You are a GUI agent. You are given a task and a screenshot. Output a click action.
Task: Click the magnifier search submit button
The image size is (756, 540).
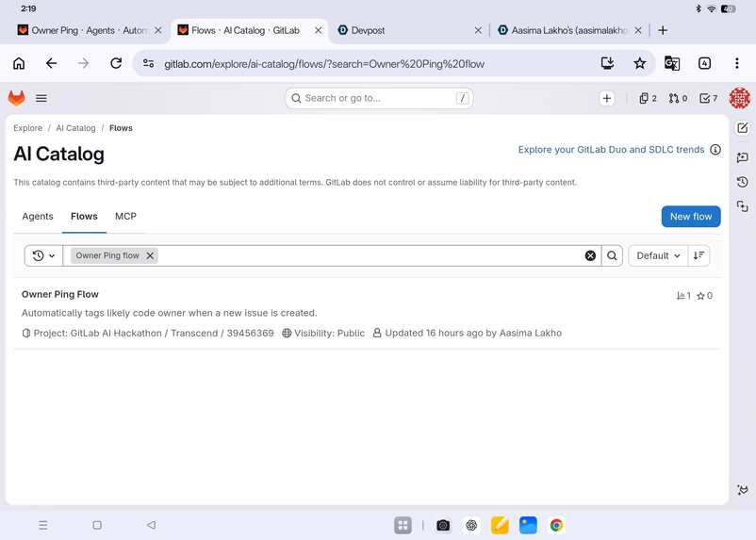[612, 255]
